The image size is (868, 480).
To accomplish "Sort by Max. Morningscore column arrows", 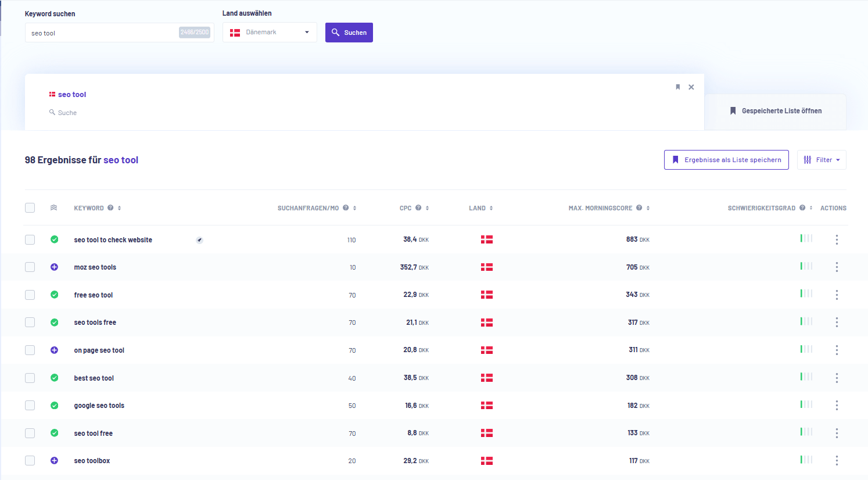I will click(648, 208).
